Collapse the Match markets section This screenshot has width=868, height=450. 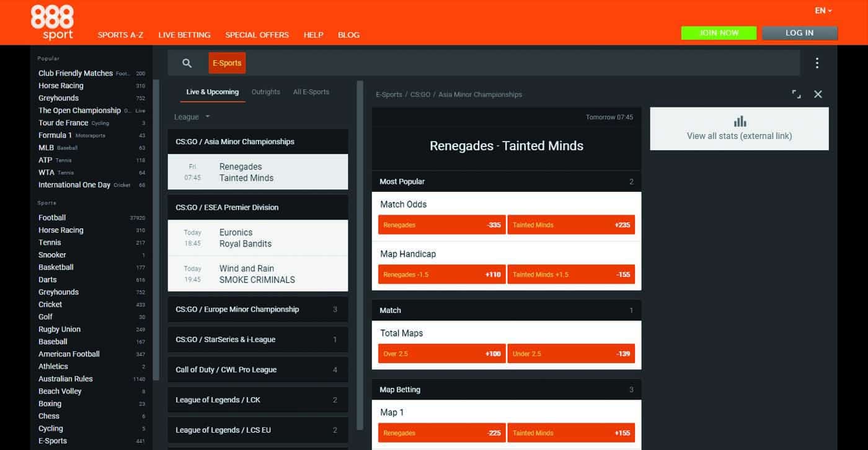(507, 310)
